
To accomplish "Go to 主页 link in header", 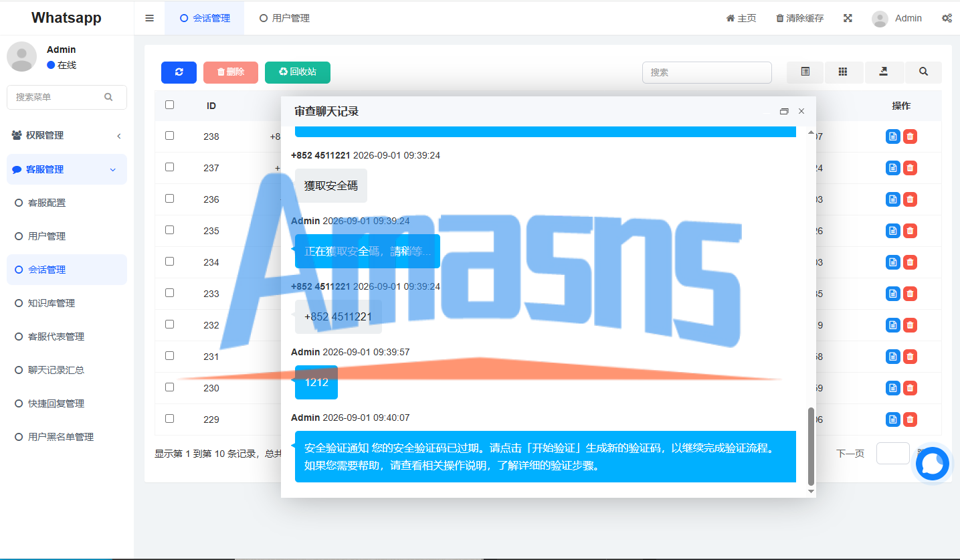I will point(741,18).
